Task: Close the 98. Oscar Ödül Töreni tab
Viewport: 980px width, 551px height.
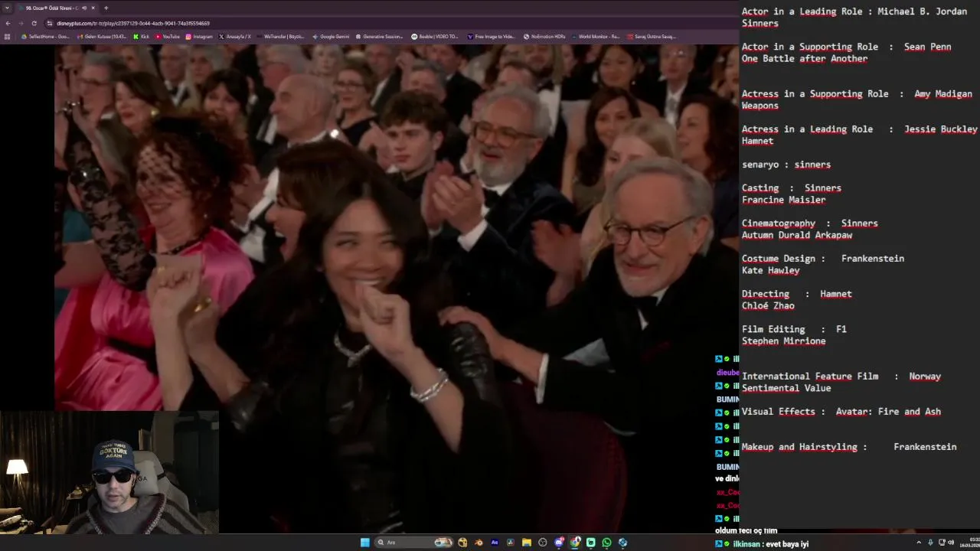Action: click(x=93, y=8)
